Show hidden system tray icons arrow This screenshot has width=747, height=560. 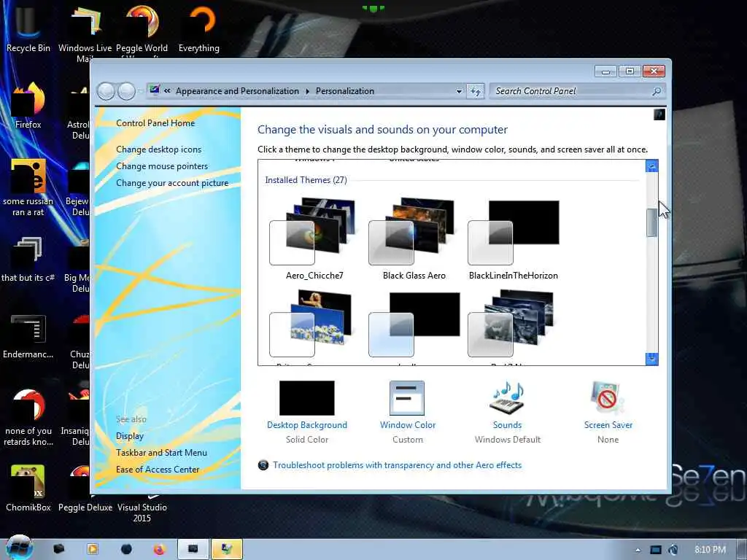[x=638, y=550]
